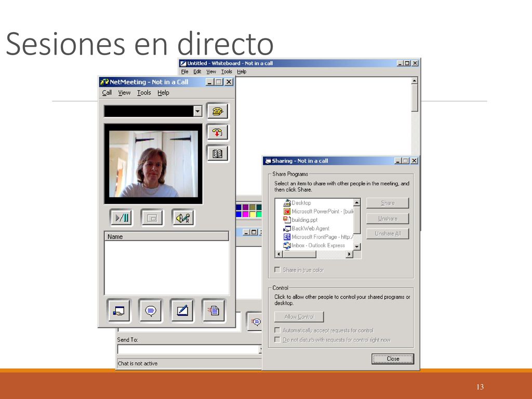Viewport: 532px width, 399px height.
Task: Open the Help menu in Whiteboard
Action: click(242, 72)
